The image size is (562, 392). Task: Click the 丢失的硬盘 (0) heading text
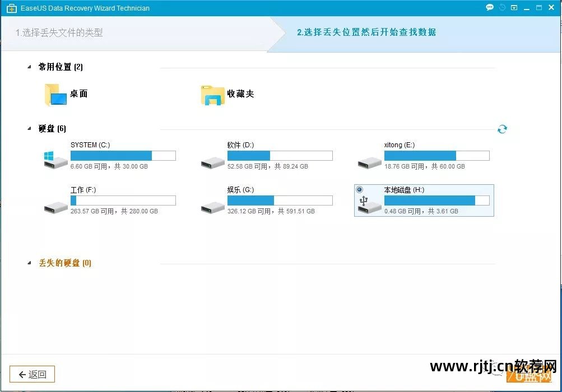65,263
